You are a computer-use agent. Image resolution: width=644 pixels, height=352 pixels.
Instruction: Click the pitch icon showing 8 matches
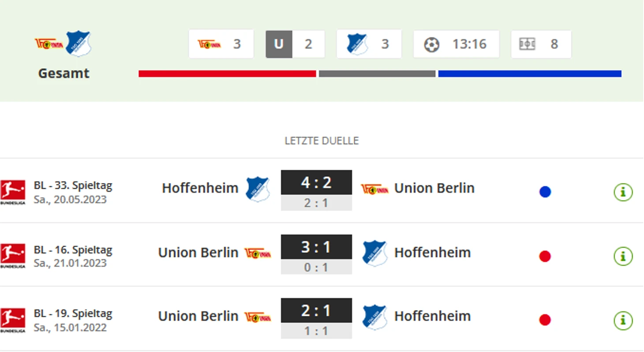(527, 44)
